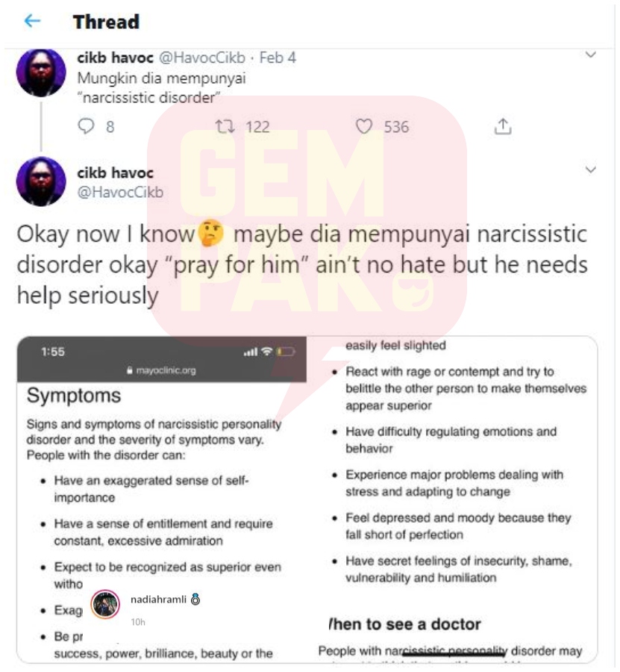Open share icon on first tweet
Image resolution: width=620 pixels, height=672 pixels.
point(503,126)
